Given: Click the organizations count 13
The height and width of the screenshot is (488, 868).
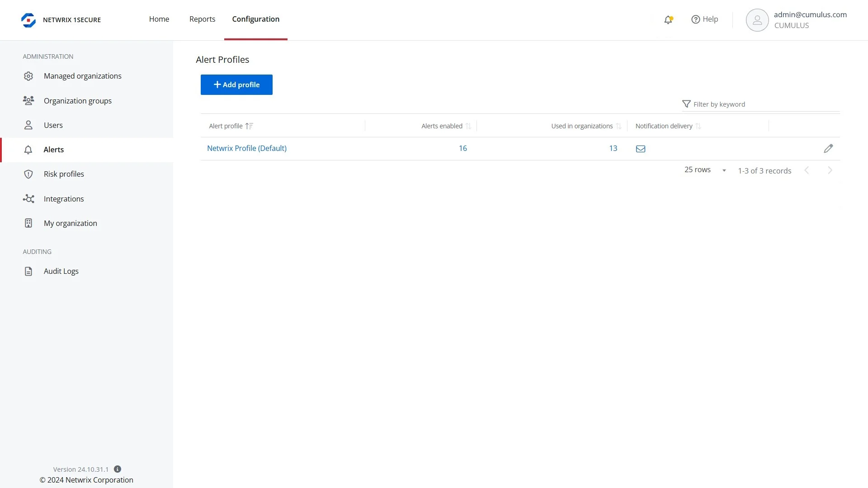Looking at the screenshot, I should click(x=613, y=148).
